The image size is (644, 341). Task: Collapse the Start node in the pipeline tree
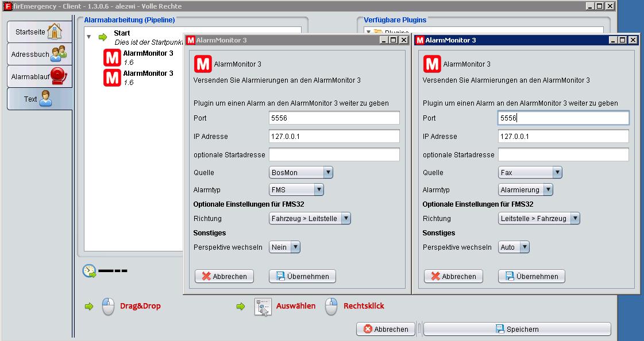(x=88, y=37)
